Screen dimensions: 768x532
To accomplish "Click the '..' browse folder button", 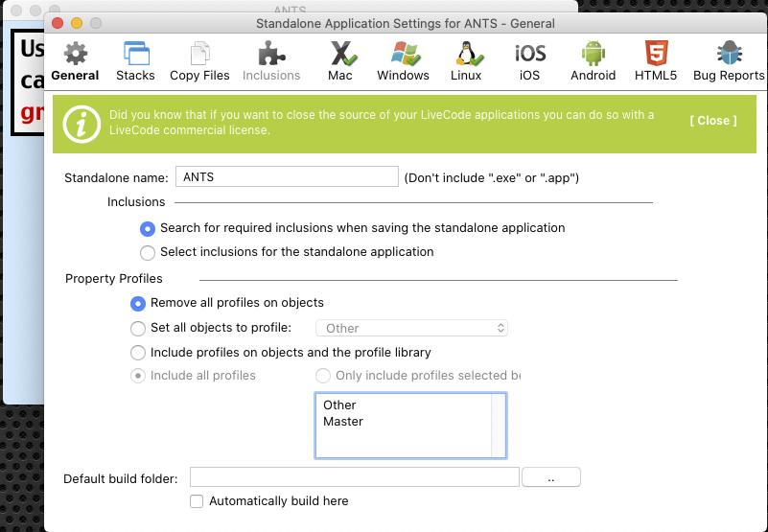I will 550,477.
